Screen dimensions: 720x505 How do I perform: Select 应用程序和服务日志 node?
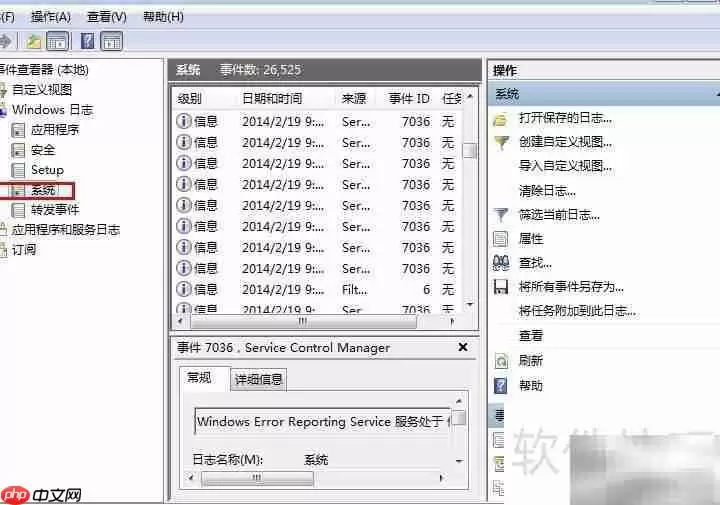point(66,230)
